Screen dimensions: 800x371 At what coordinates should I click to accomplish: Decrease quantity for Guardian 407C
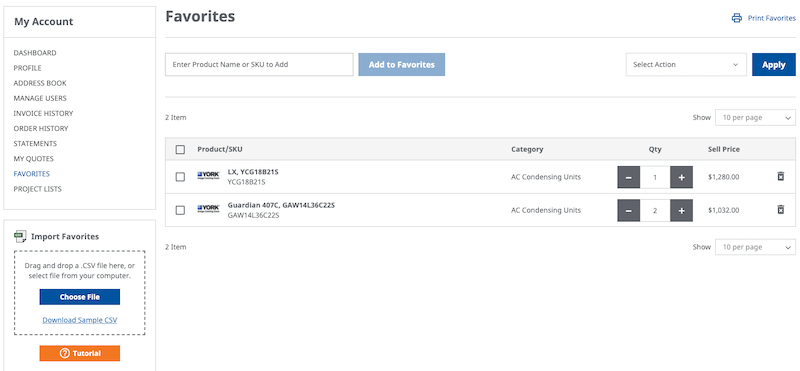pos(629,210)
